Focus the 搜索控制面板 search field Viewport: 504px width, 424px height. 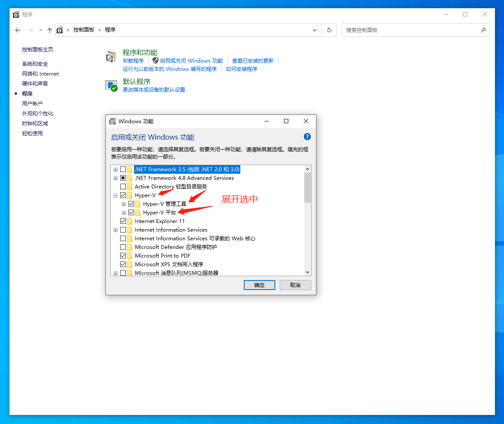[x=411, y=30]
